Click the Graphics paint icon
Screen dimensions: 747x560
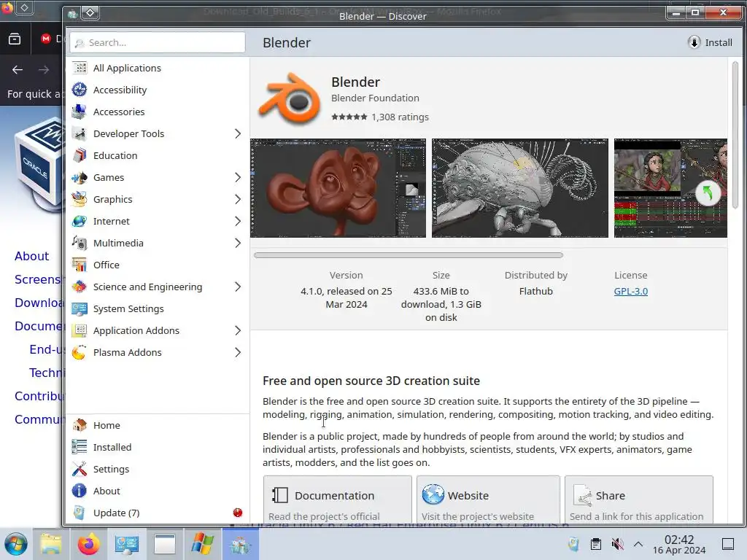(x=80, y=200)
